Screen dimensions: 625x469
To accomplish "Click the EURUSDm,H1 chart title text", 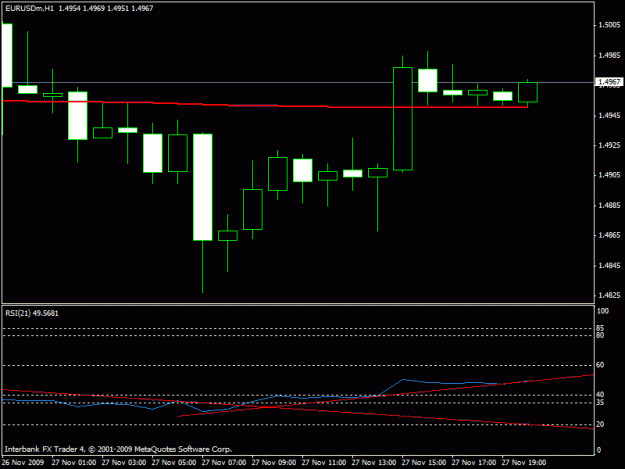I will [29, 8].
